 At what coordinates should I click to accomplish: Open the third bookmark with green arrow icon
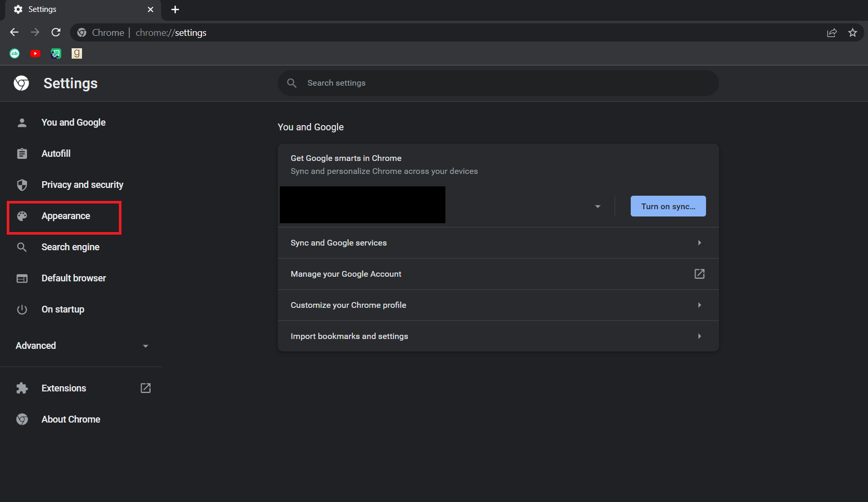coord(56,53)
